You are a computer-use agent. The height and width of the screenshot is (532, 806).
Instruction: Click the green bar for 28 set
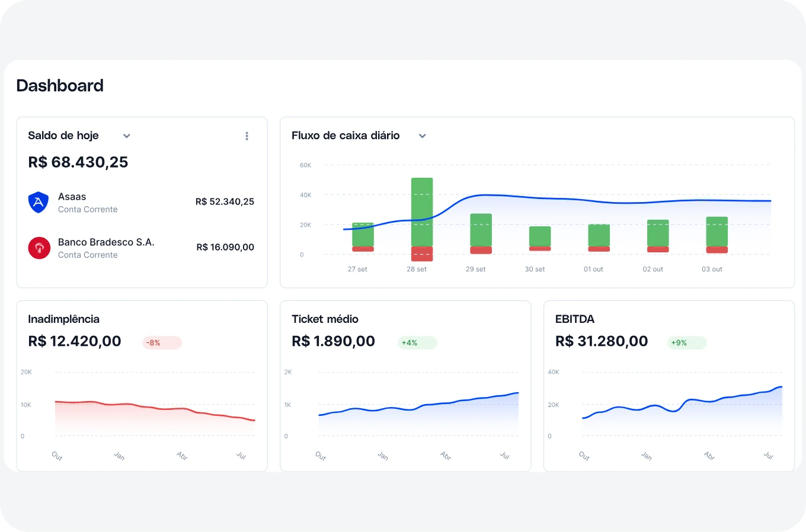click(x=422, y=212)
